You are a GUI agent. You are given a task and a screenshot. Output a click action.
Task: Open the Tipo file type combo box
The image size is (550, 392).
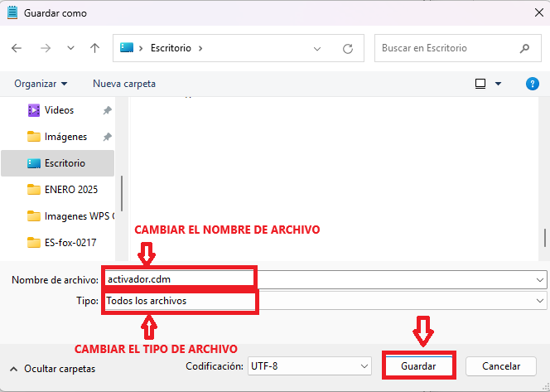coord(326,301)
